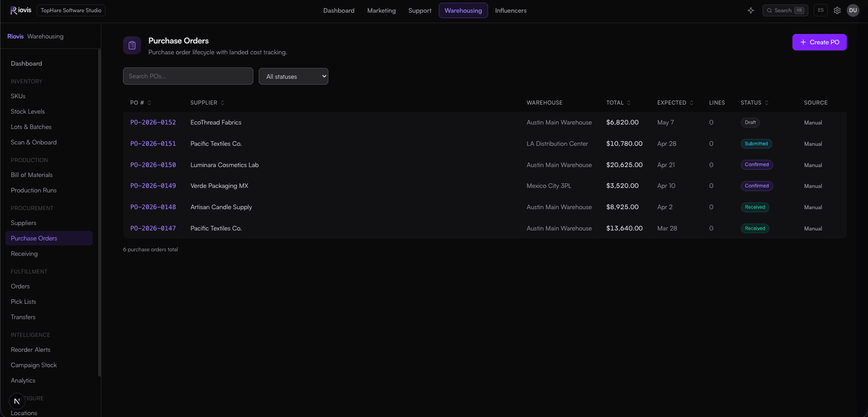This screenshot has width=868, height=417.
Task: Switch to the Dashboard top tab
Action: click(339, 10)
